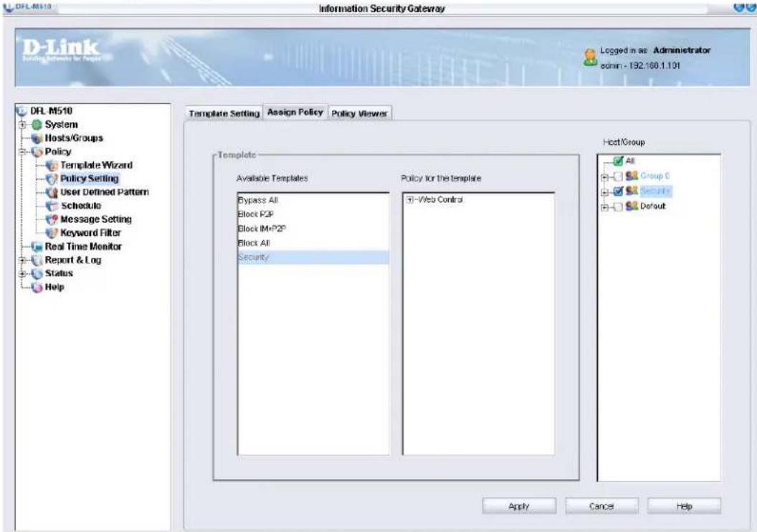Toggle the All host checkbox
Screen dimensions: 757x532
[618, 161]
